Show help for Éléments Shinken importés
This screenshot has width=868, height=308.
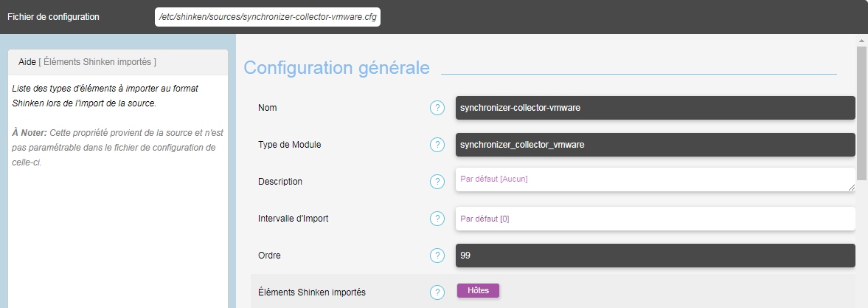[437, 292]
